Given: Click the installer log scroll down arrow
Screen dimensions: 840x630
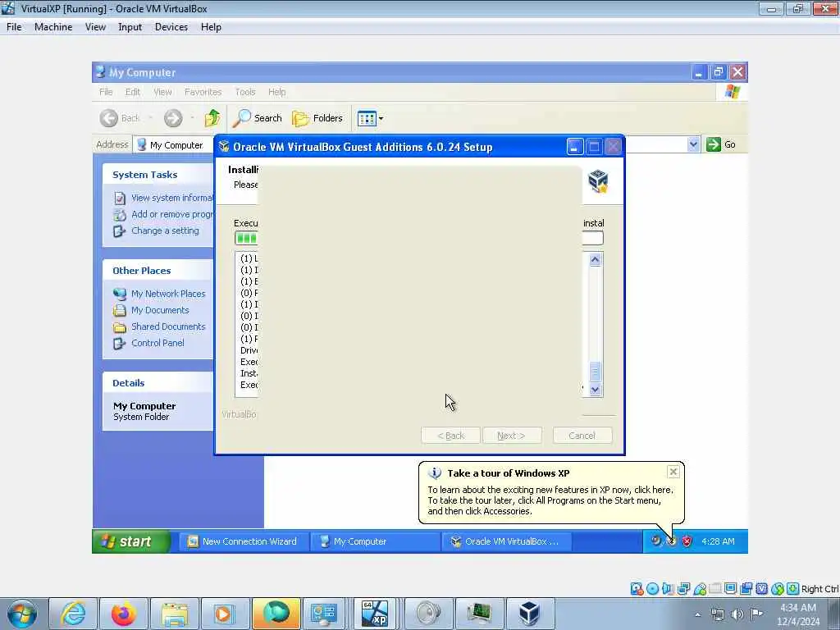Looking at the screenshot, I should point(596,390).
